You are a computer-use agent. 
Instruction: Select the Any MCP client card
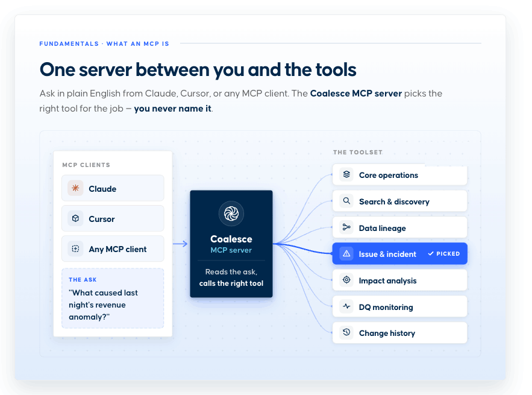[113, 248]
